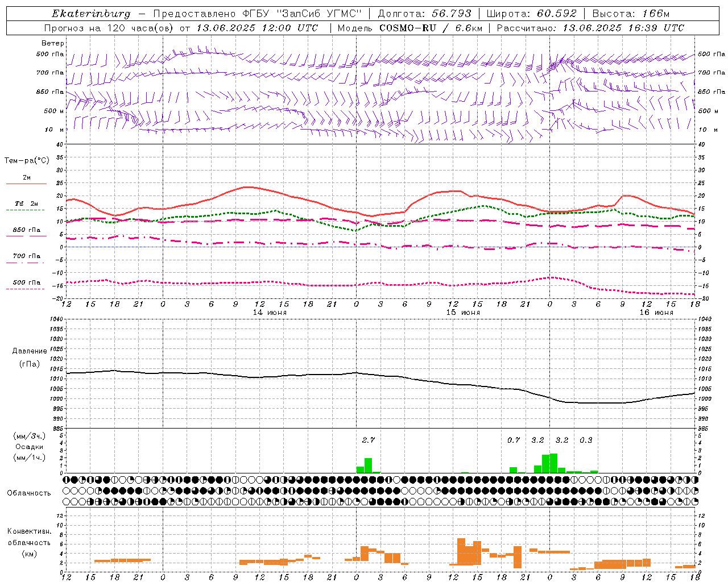Screen dimensions: 728x582
Task: Click green dashed sample under "Td 2м"
Action: pos(25,210)
